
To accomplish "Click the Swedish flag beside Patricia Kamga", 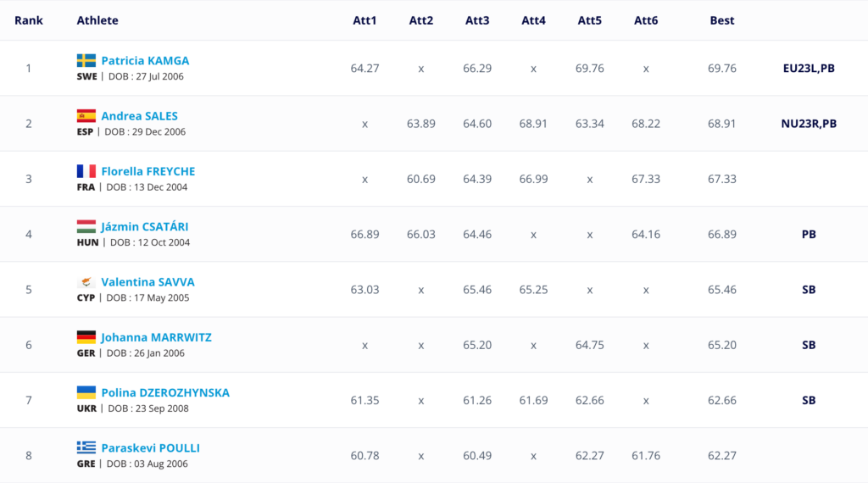I will point(86,61).
